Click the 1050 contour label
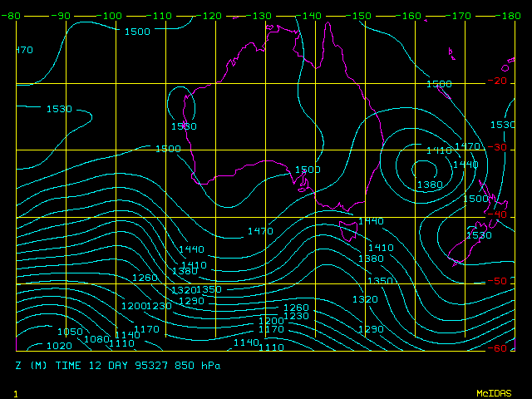This screenshot has width=532, height=399. point(70,332)
